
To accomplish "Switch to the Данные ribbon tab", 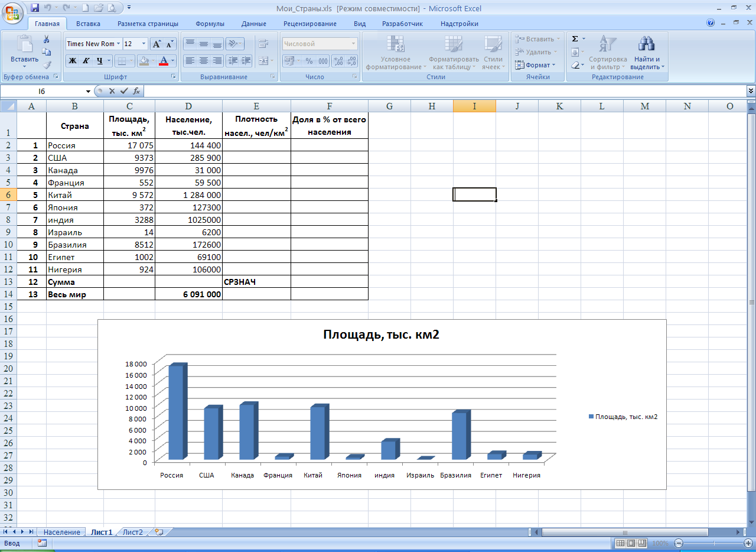I will [253, 24].
